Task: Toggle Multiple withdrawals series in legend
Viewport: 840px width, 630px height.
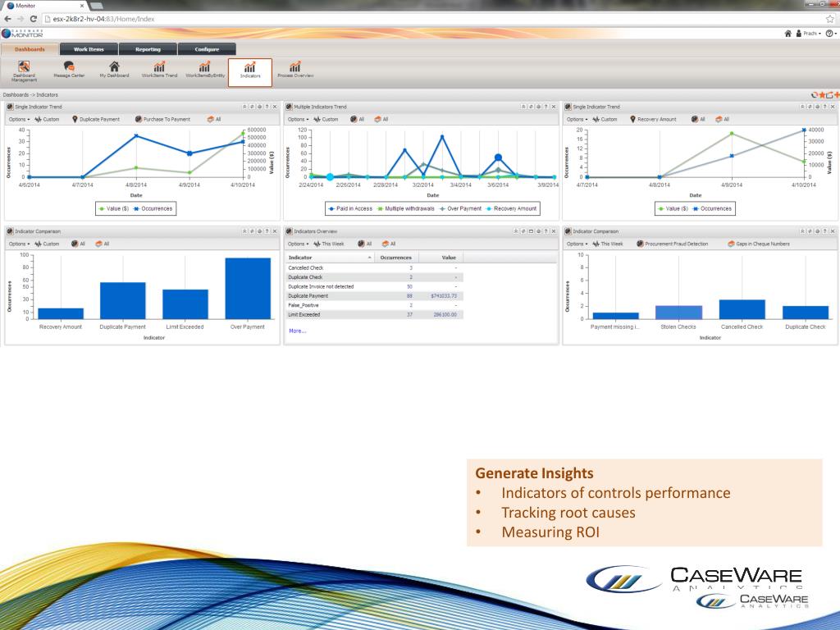Action: pos(405,208)
